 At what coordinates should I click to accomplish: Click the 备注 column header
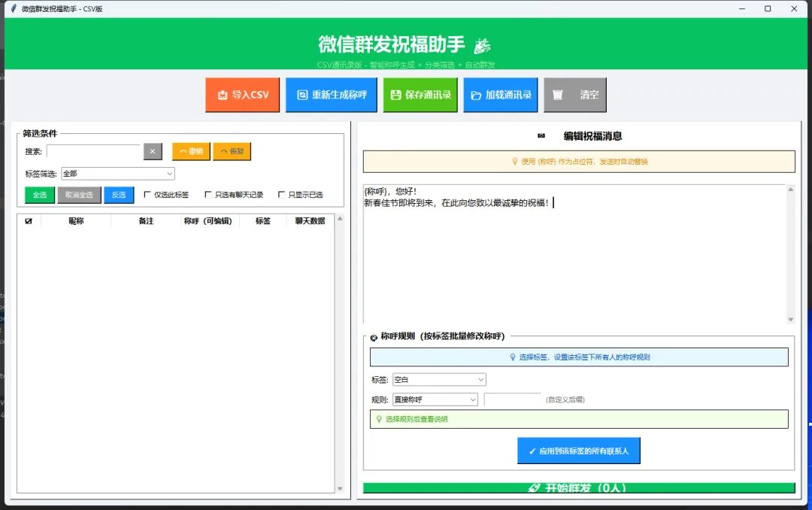(x=146, y=221)
